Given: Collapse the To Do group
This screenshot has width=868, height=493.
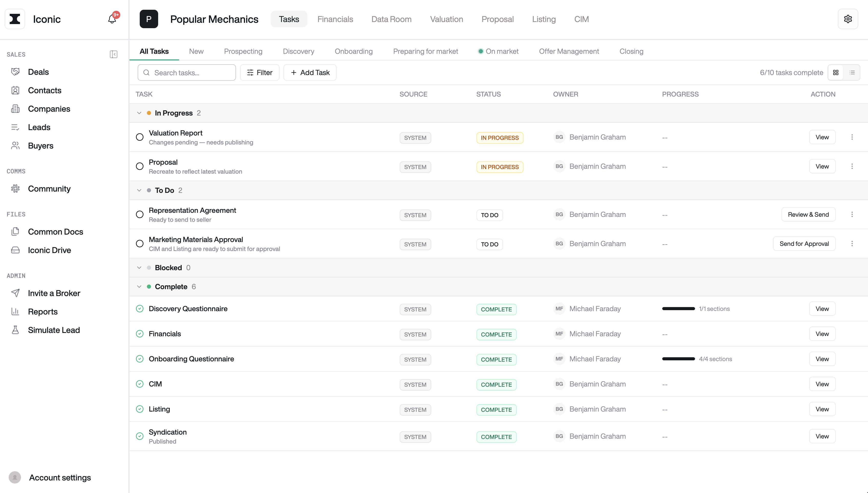Looking at the screenshot, I should (x=139, y=190).
